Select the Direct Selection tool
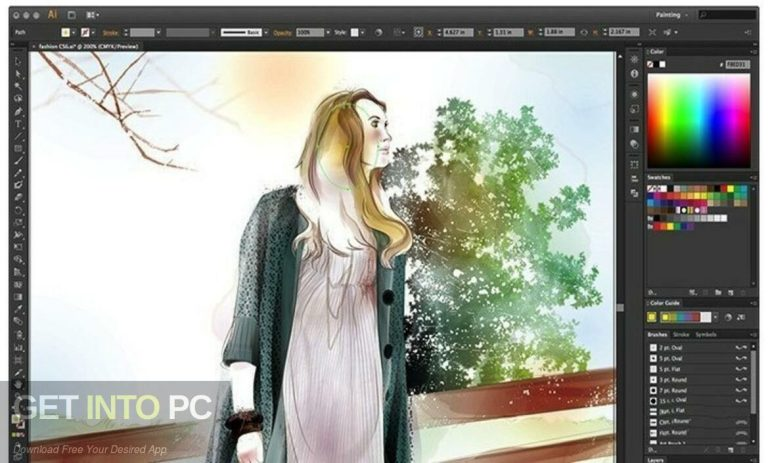Image resolution: width=768 pixels, height=463 pixels. [x=19, y=74]
